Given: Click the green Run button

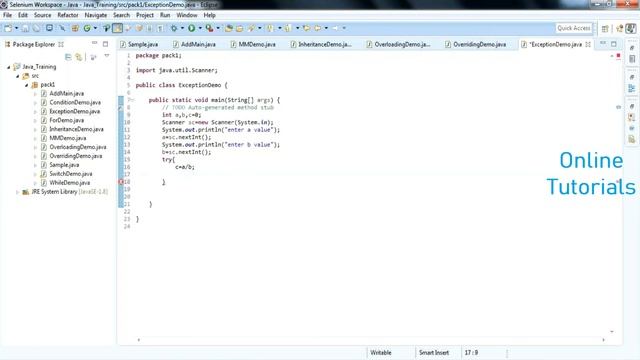Looking at the screenshot, I should click(191, 28).
